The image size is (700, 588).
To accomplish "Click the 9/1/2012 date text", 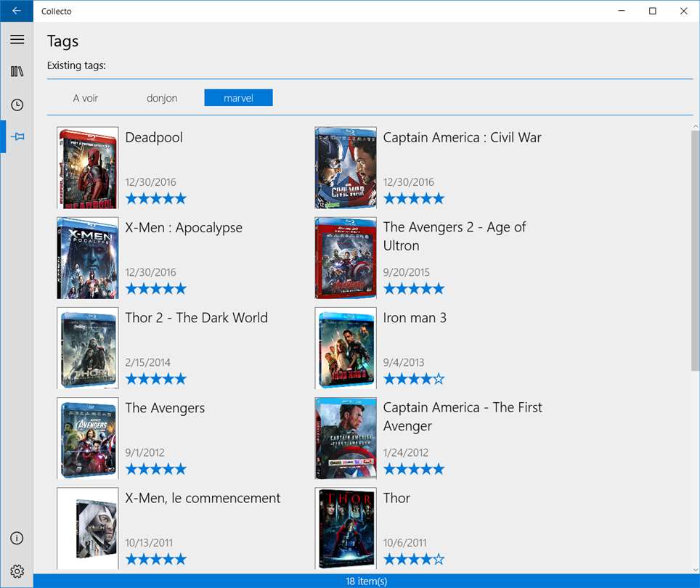I will (x=145, y=452).
